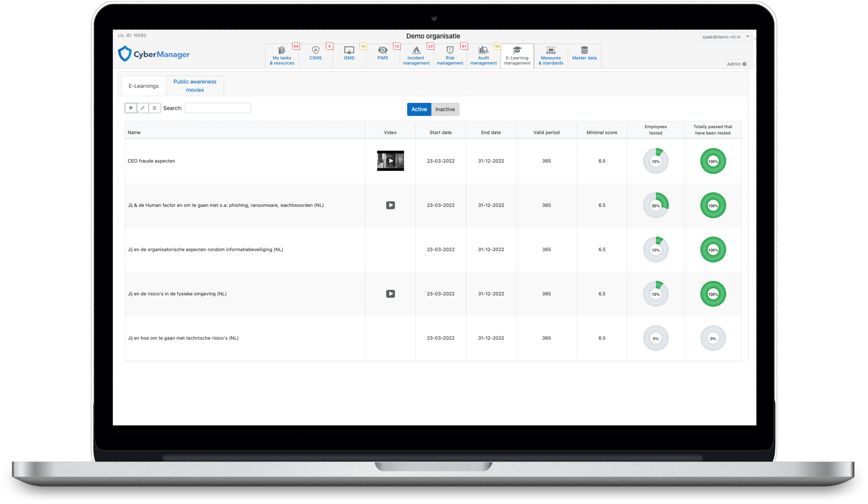Open the ISMS module
This screenshot has width=868, height=504.
pos(349,56)
